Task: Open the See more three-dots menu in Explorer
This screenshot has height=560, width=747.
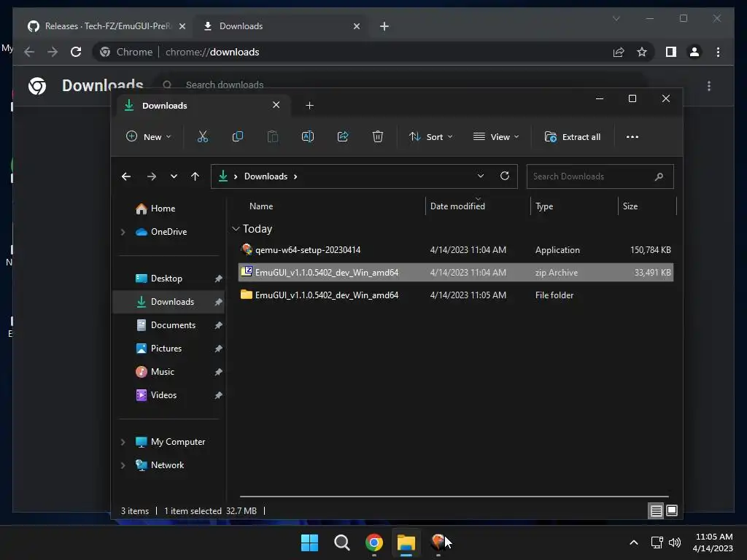Action: pos(632,136)
